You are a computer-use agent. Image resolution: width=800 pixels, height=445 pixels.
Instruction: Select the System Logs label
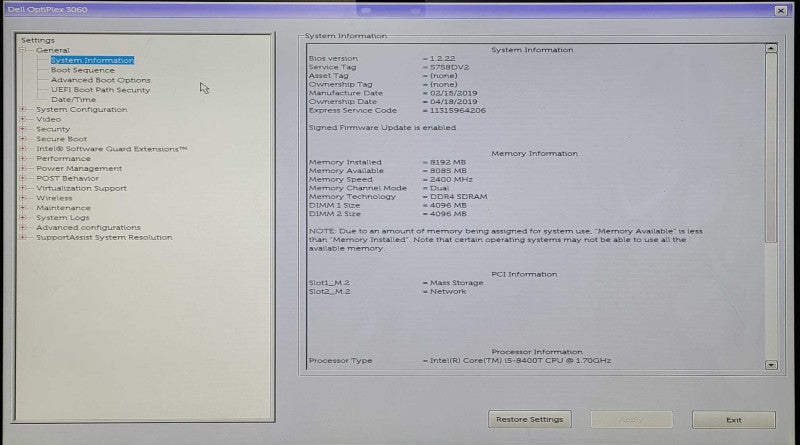(x=63, y=217)
